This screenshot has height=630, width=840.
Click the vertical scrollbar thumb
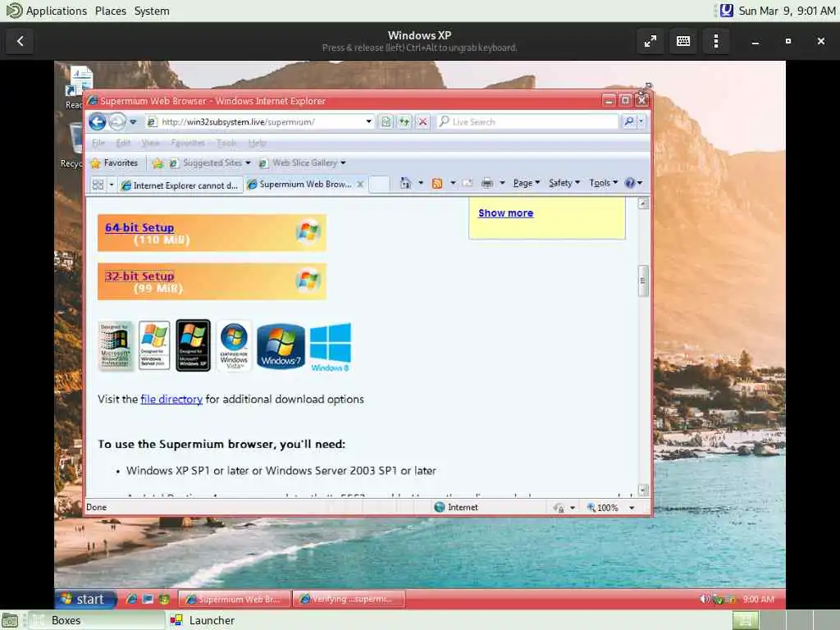click(643, 281)
